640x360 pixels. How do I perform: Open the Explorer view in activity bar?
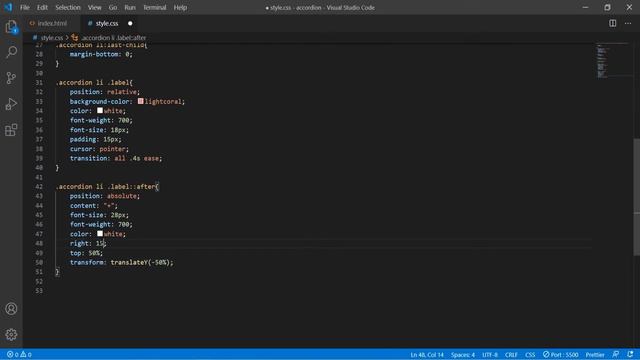(11, 27)
